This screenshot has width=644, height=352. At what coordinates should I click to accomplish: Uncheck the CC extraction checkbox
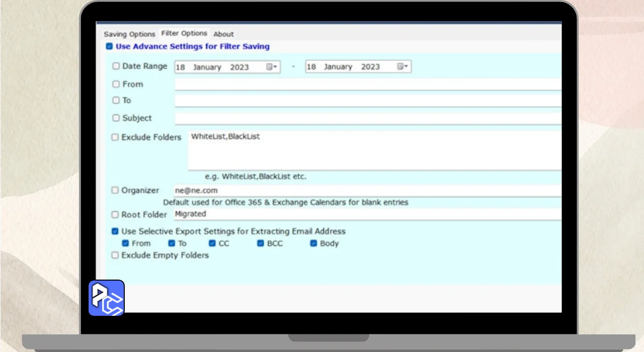tap(212, 243)
